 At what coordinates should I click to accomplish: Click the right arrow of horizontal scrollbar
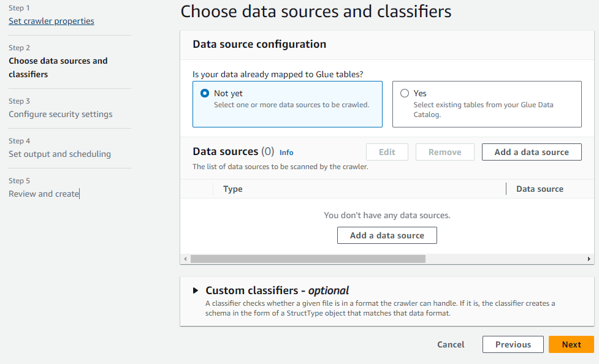pyautogui.click(x=589, y=259)
